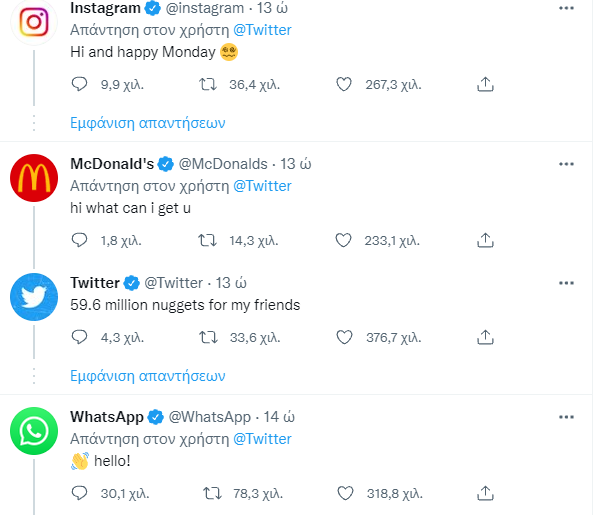Like Twitter's 59.6 million nuggets tweet

343,338
